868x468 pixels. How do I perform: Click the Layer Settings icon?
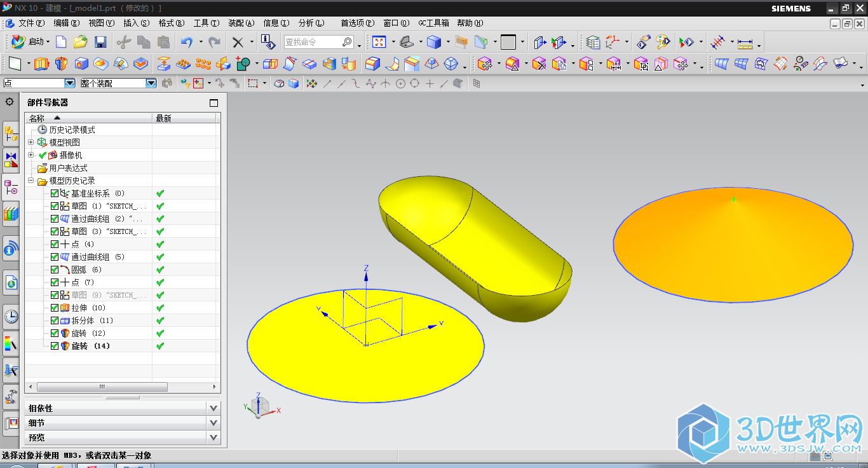point(593,42)
